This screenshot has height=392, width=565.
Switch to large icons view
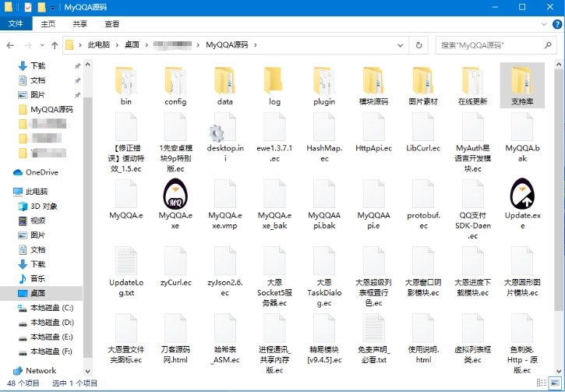[x=555, y=383]
